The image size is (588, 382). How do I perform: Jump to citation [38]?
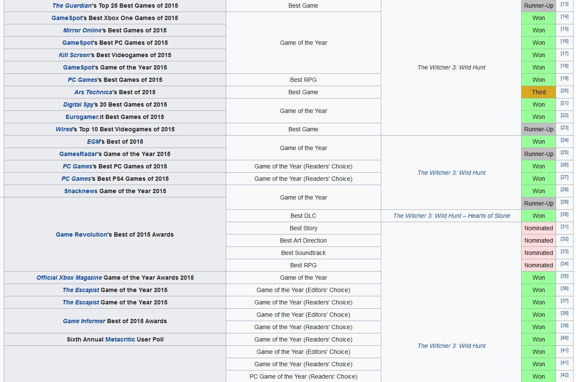[x=565, y=313]
